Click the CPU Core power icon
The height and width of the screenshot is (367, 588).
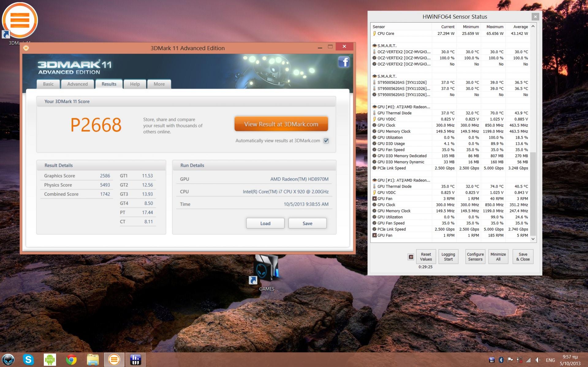[x=374, y=33]
